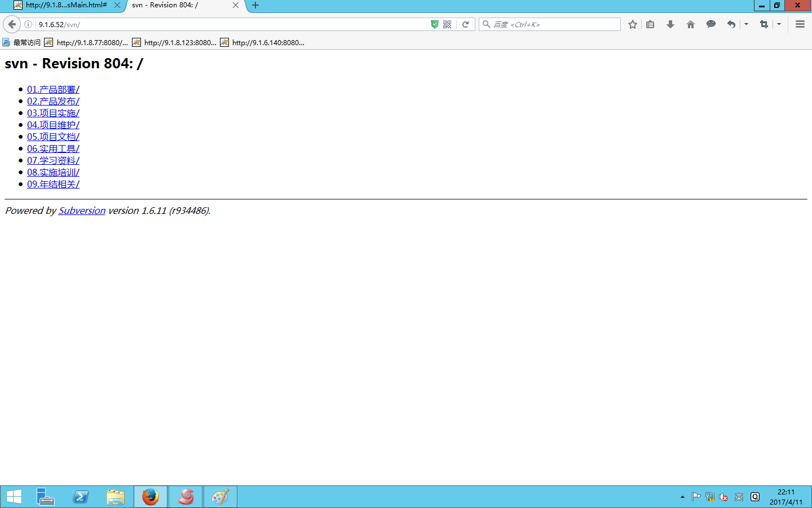Close the sMain.html# tab
The height and width of the screenshot is (508, 812).
point(117,5)
